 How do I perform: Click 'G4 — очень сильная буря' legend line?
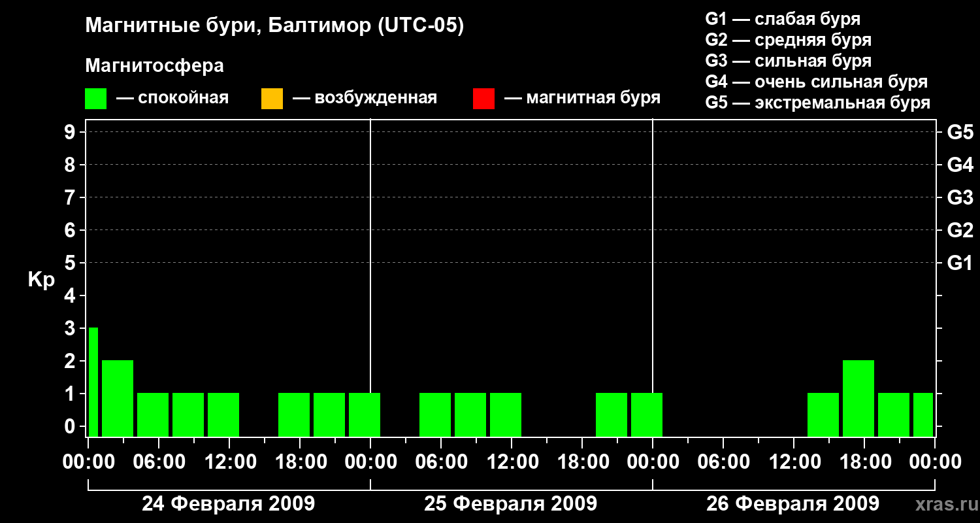817,81
